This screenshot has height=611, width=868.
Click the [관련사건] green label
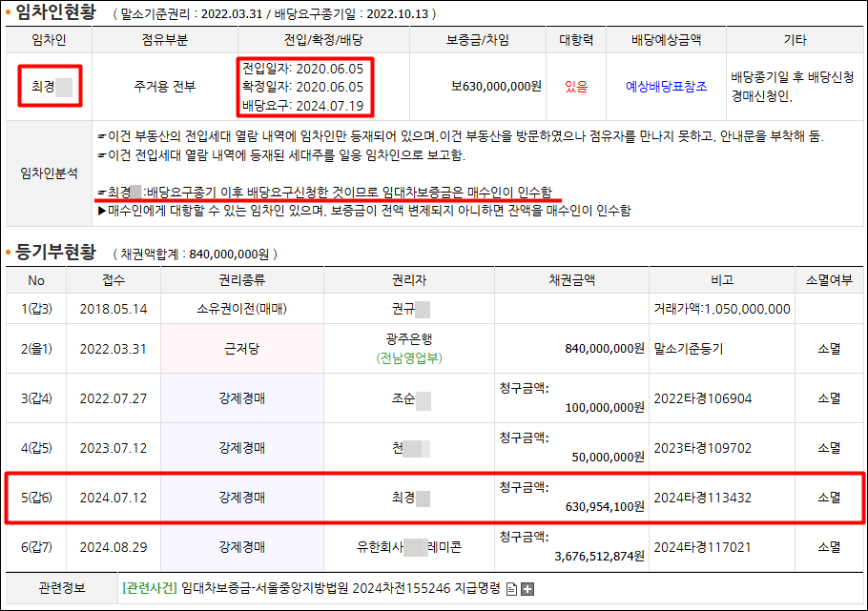[149, 588]
